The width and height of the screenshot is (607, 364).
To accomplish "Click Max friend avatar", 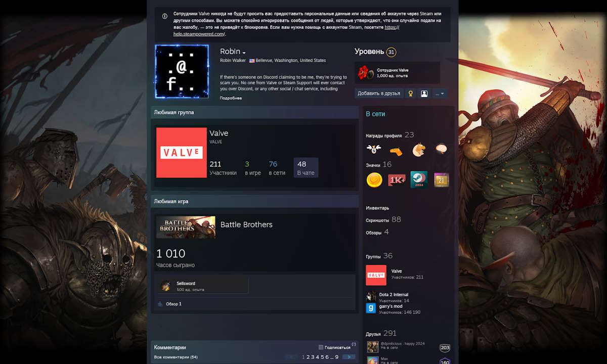I will point(372,360).
